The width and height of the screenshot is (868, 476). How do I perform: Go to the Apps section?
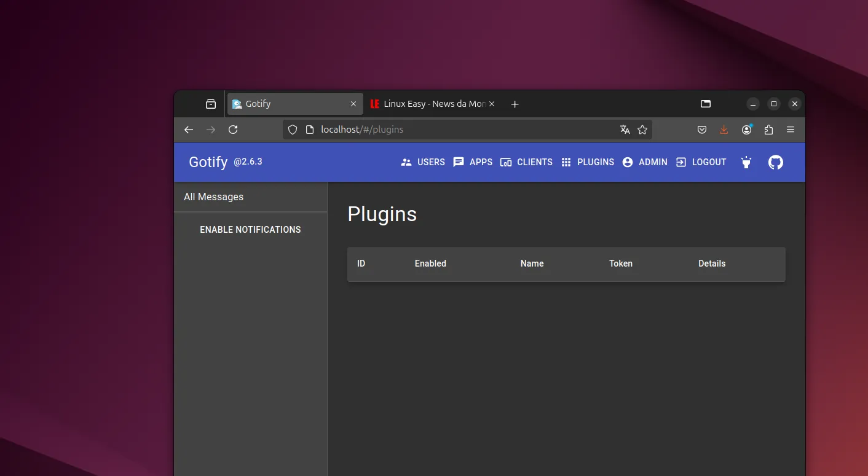[473, 162]
